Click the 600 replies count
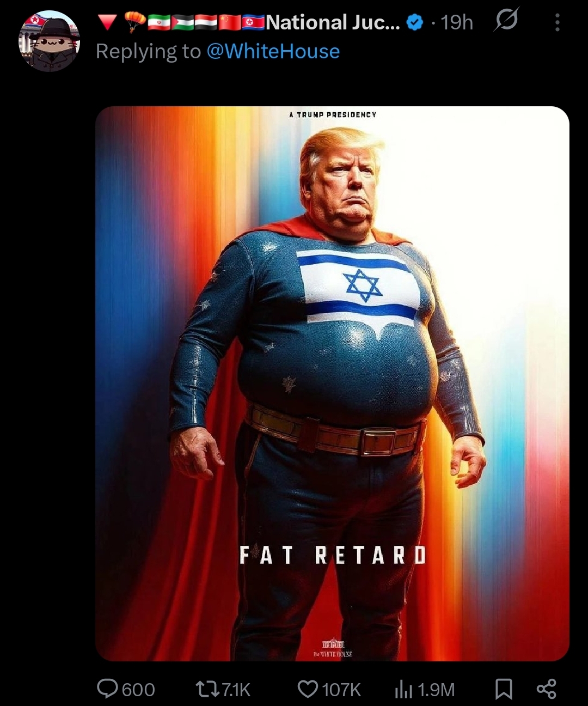The height and width of the screenshot is (706, 588). point(138,690)
